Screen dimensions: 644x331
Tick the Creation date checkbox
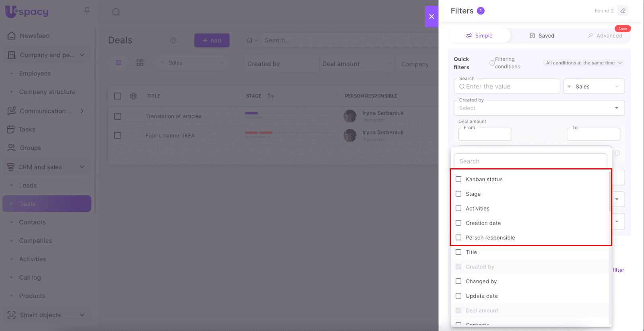click(458, 223)
